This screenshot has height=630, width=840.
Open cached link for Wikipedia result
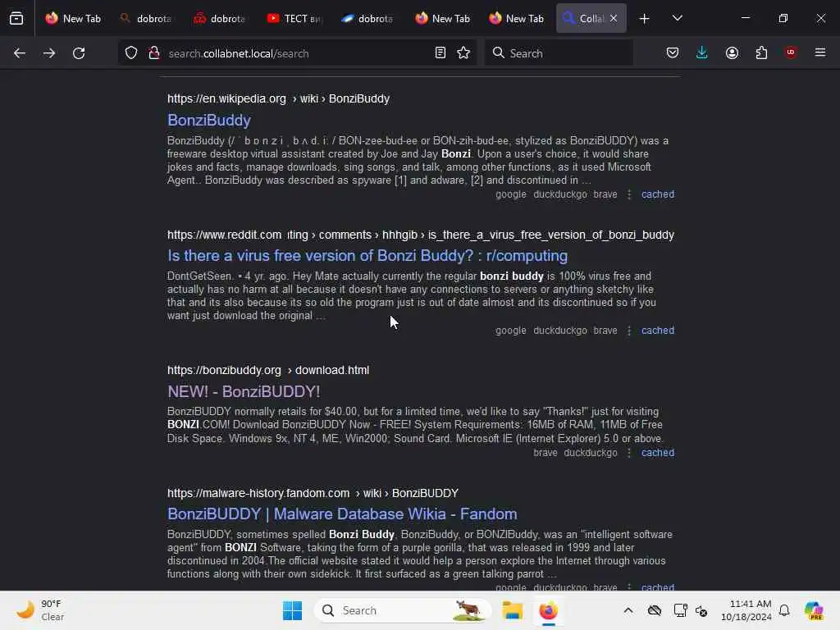658,194
